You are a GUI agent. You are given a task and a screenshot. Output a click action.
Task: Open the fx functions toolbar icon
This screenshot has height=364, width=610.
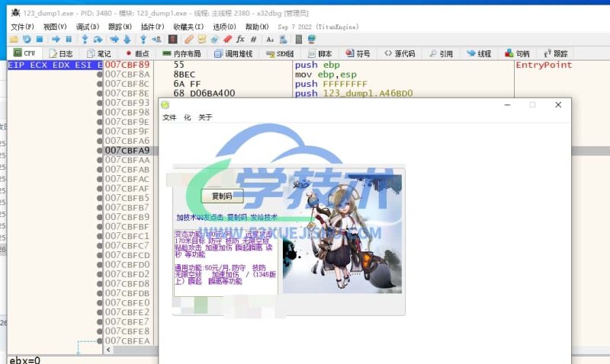[x=240, y=39]
